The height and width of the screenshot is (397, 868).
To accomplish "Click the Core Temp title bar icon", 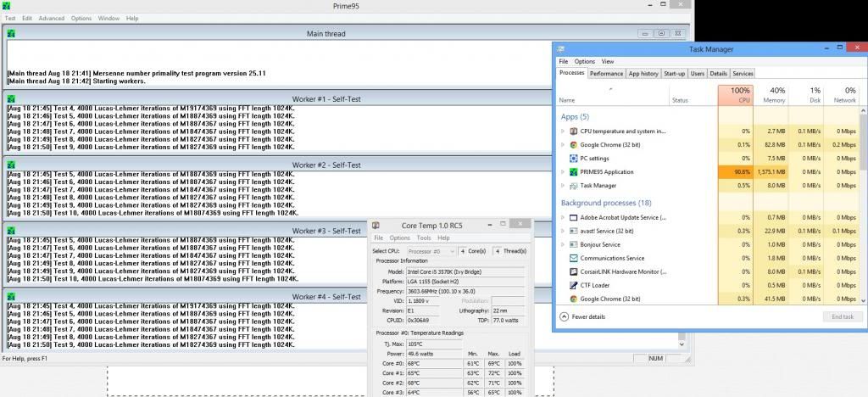I will pos(377,225).
